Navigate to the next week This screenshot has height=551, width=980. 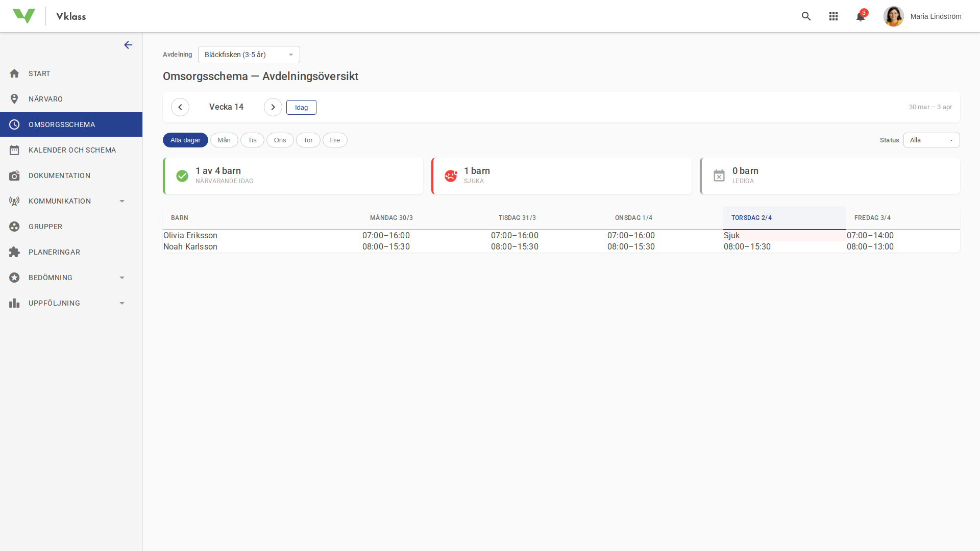273,107
